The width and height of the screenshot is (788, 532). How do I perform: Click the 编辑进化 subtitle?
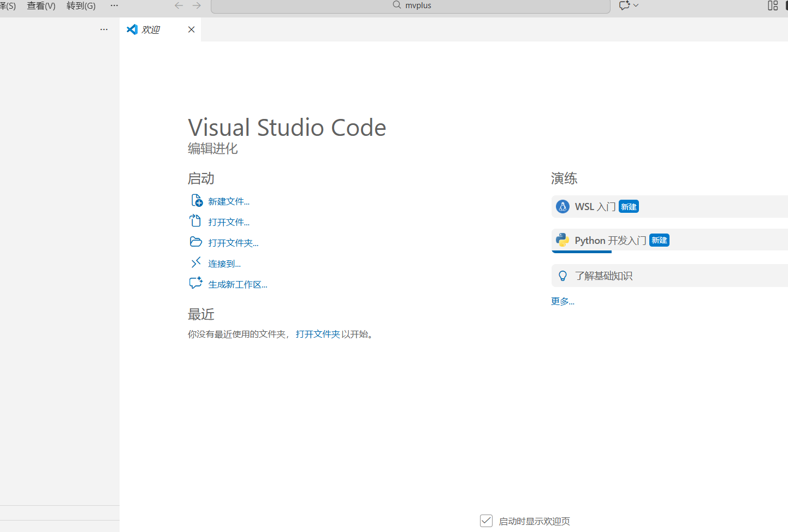click(213, 148)
